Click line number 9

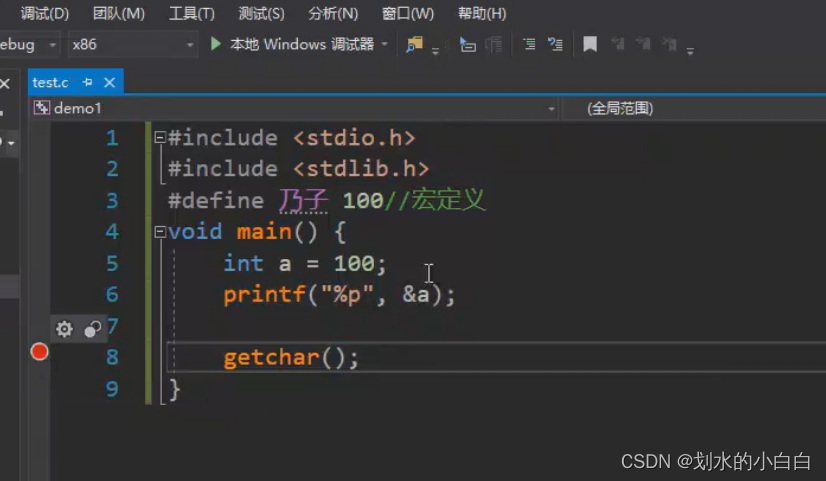(x=112, y=389)
